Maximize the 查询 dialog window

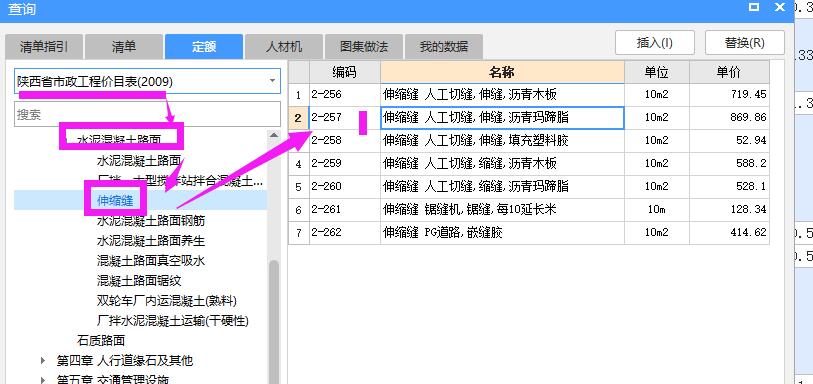point(754,7)
